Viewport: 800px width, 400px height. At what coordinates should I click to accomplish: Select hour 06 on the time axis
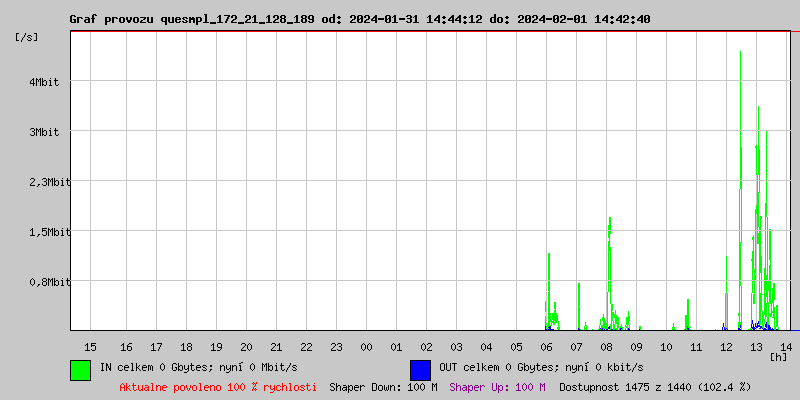click(546, 346)
